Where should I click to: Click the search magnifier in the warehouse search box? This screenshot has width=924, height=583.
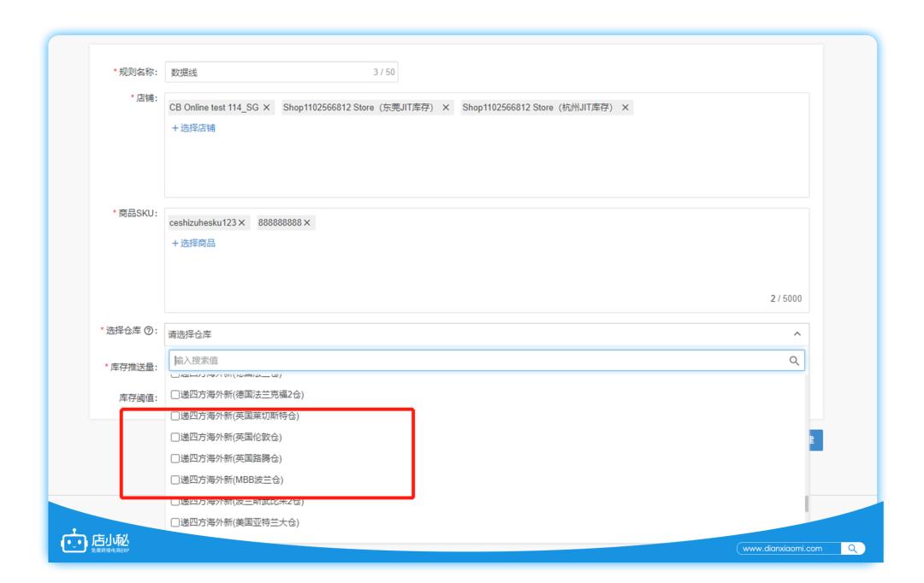pyautogui.click(x=794, y=361)
